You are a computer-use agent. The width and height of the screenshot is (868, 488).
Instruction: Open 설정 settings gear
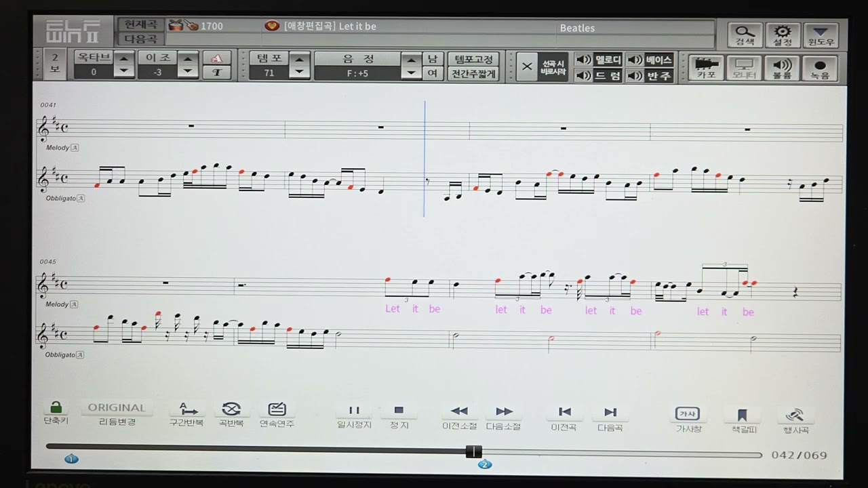click(783, 35)
